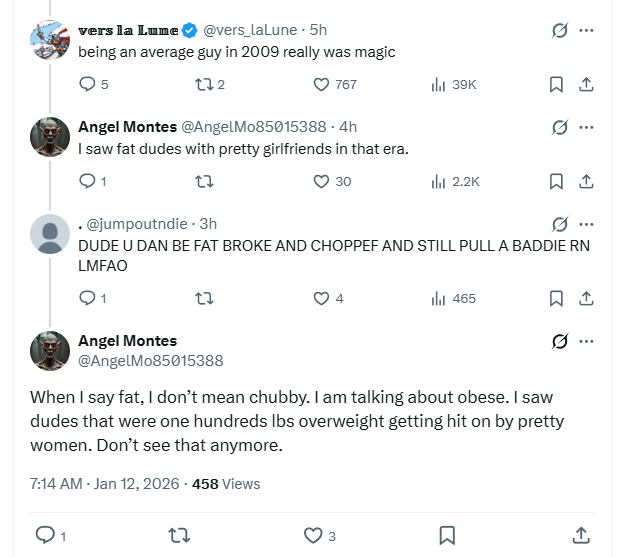Like the reply with 30 likes
Screen dimensions: 629x557
click(x=322, y=182)
